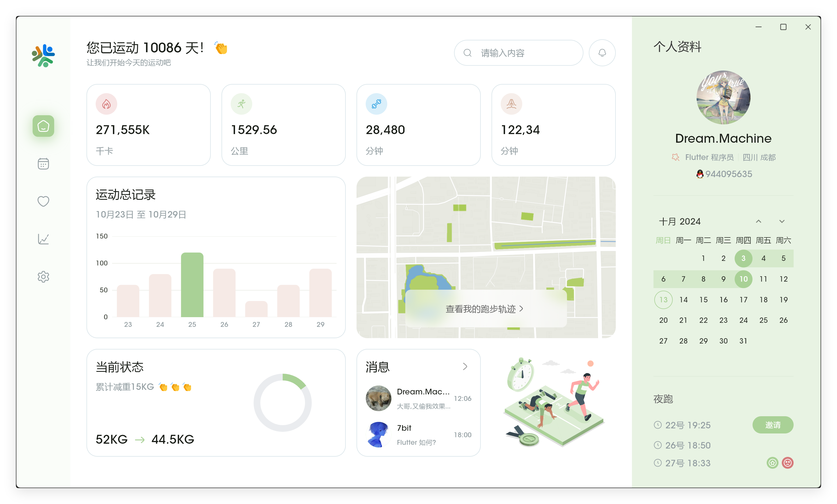The width and height of the screenshot is (837, 504).
Task: Open the calendar page in sidebar
Action: pyautogui.click(x=43, y=164)
